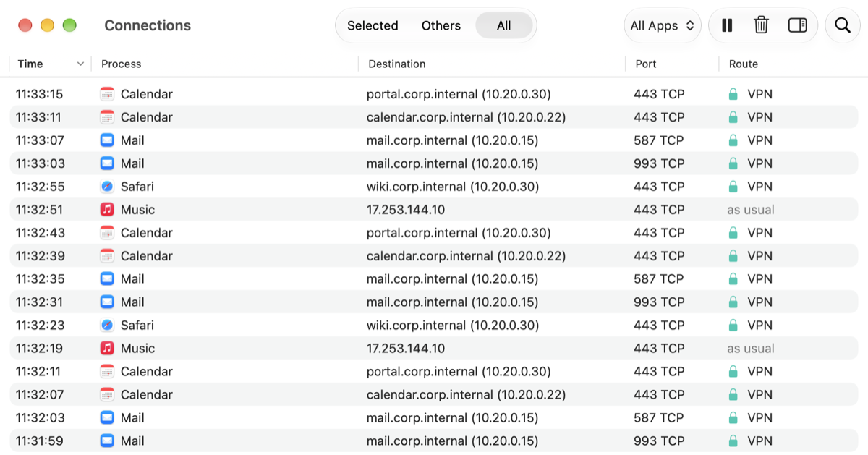Click the Mail process name in the 11:32:03 row

click(x=132, y=418)
